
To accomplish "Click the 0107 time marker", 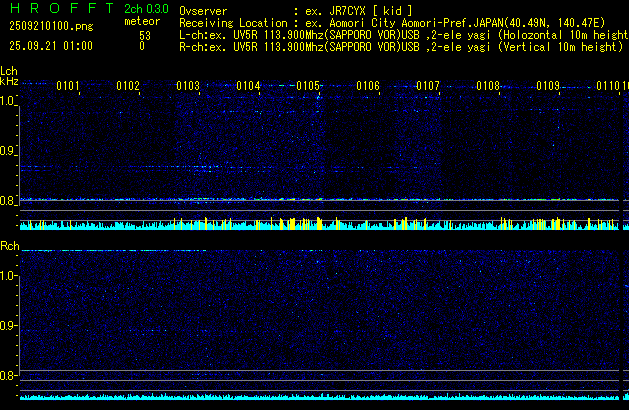I will [x=428, y=86].
